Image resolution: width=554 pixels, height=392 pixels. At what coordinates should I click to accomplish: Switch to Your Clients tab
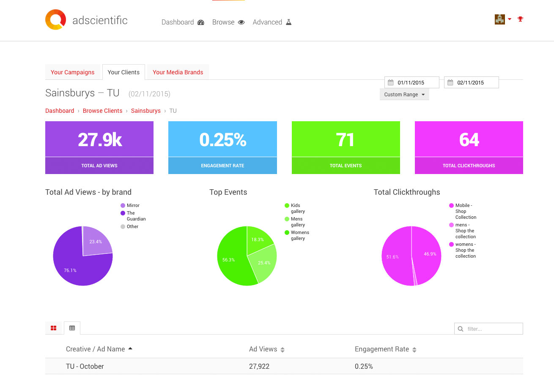point(123,72)
